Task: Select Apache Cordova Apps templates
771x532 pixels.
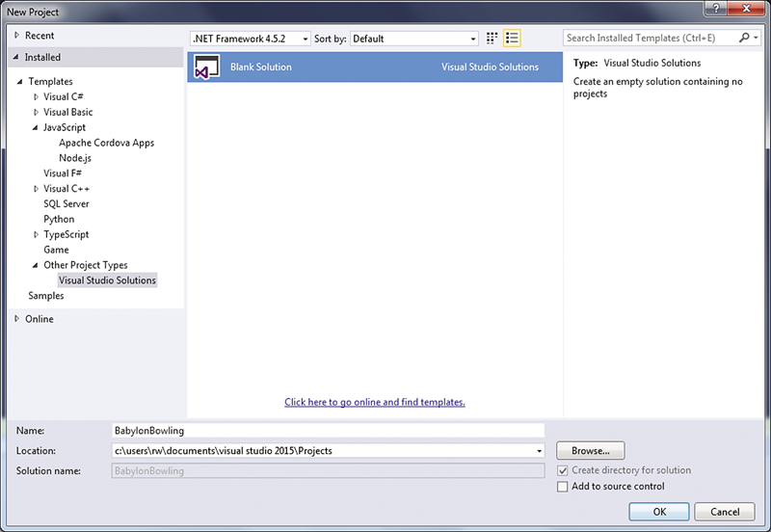Action: (x=107, y=143)
